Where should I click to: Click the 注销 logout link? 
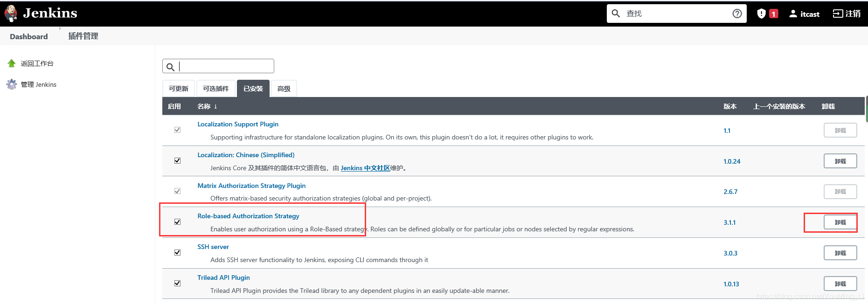[x=853, y=14]
